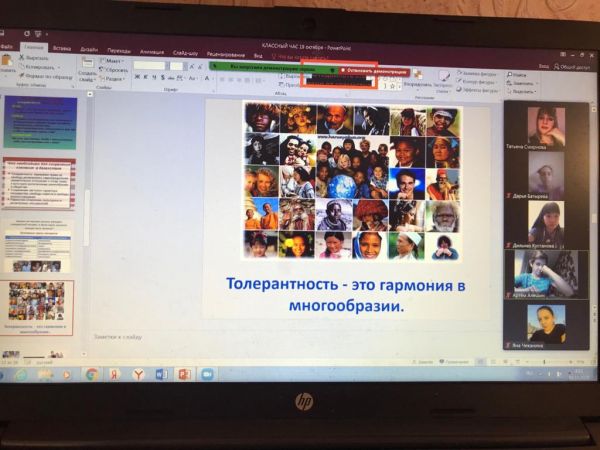Open the Слайд-шоу ribbon tab
This screenshot has width=600, height=450.
tap(183, 48)
